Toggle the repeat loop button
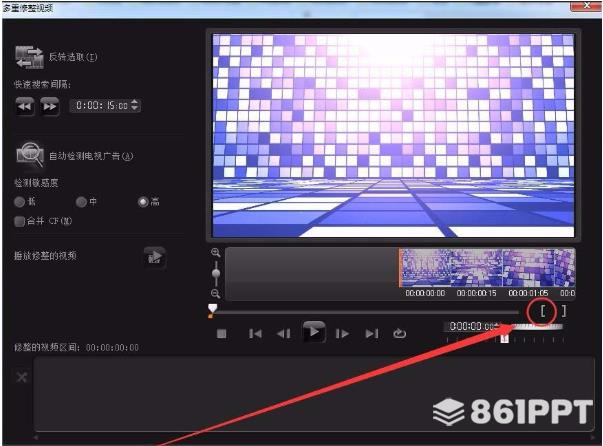The height and width of the screenshot is (446, 603). [x=400, y=333]
